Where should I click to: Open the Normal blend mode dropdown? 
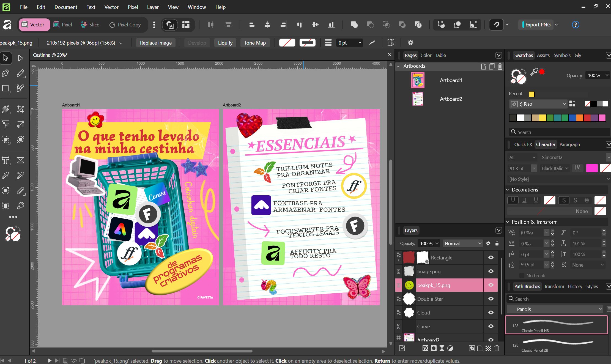point(463,243)
